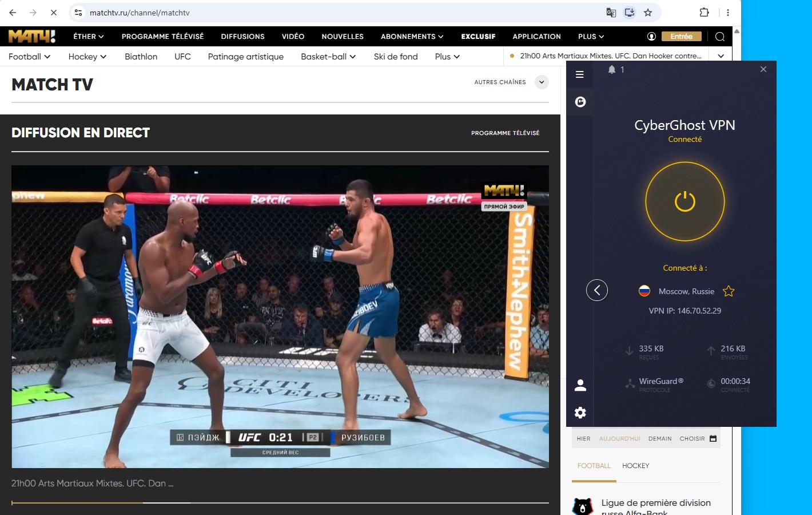Click CyberGhost notification bell icon
Viewport: 812px width, 515px height.
click(612, 69)
